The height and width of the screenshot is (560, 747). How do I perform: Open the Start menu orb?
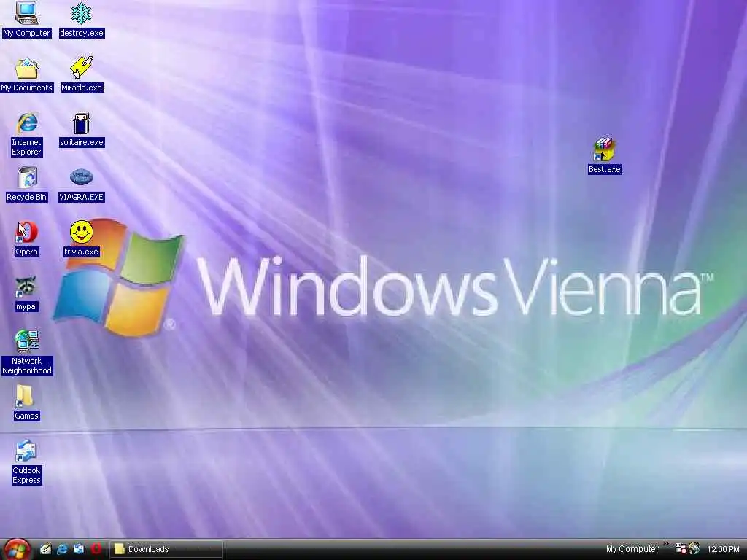point(18,549)
